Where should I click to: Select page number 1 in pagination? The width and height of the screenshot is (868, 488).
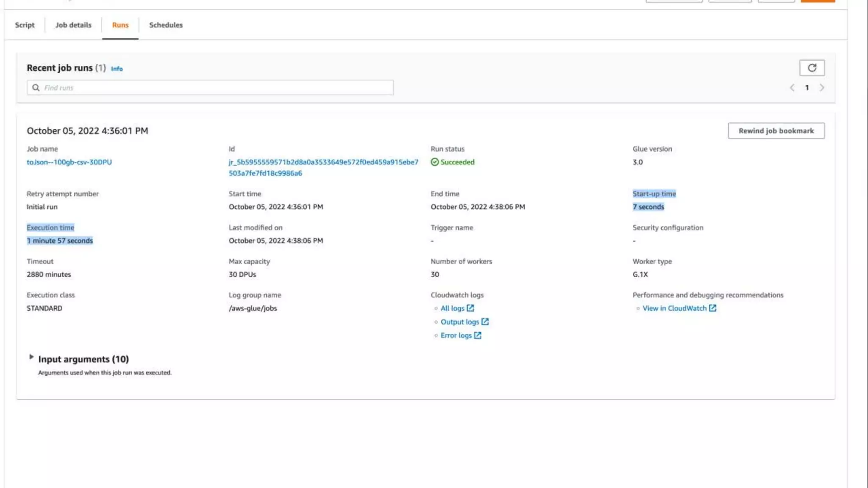(x=807, y=88)
